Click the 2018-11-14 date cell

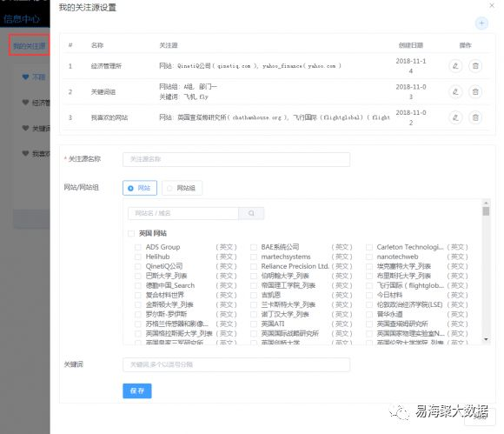(x=411, y=66)
